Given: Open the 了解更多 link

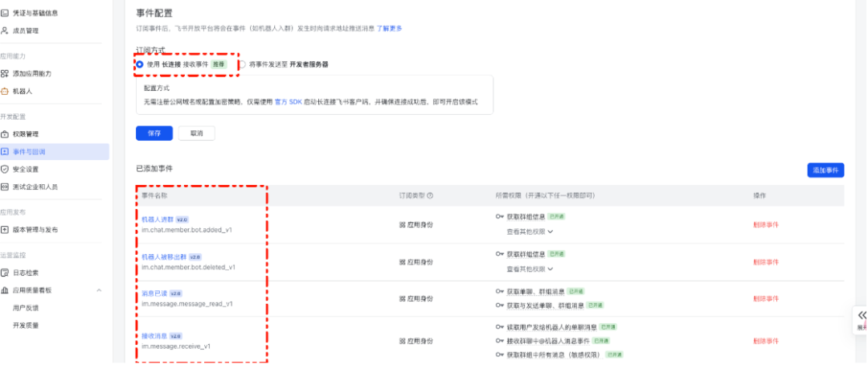Looking at the screenshot, I should [x=390, y=28].
